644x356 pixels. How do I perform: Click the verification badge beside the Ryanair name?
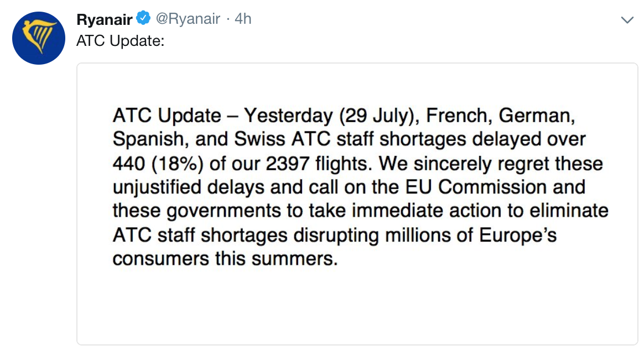tap(143, 17)
